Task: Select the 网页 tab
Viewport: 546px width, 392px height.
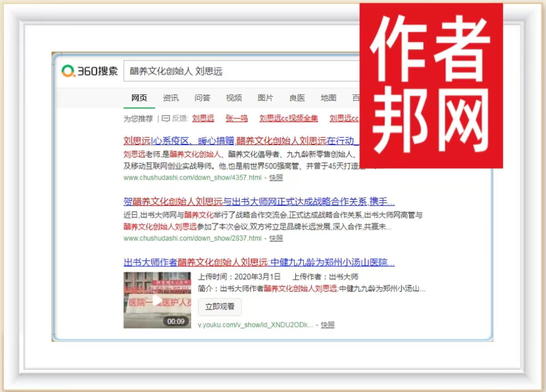Action: point(139,98)
